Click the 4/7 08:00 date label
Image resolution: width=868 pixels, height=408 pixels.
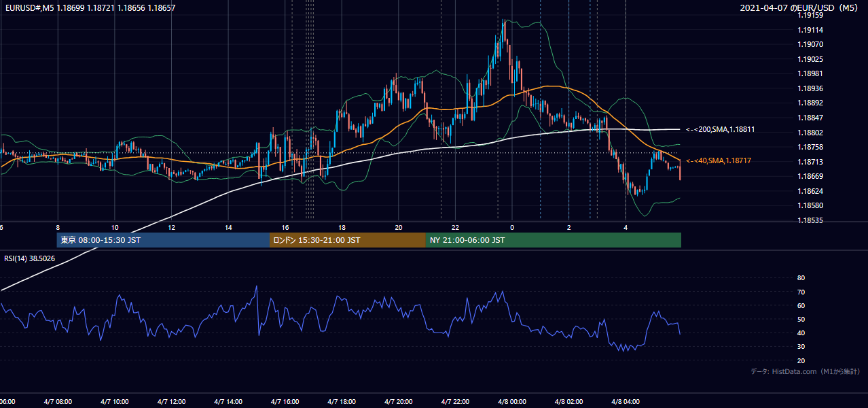(x=58, y=401)
